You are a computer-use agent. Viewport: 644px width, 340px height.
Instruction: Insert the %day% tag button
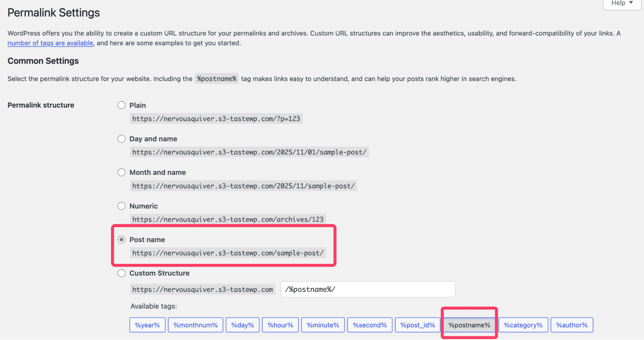click(x=243, y=325)
